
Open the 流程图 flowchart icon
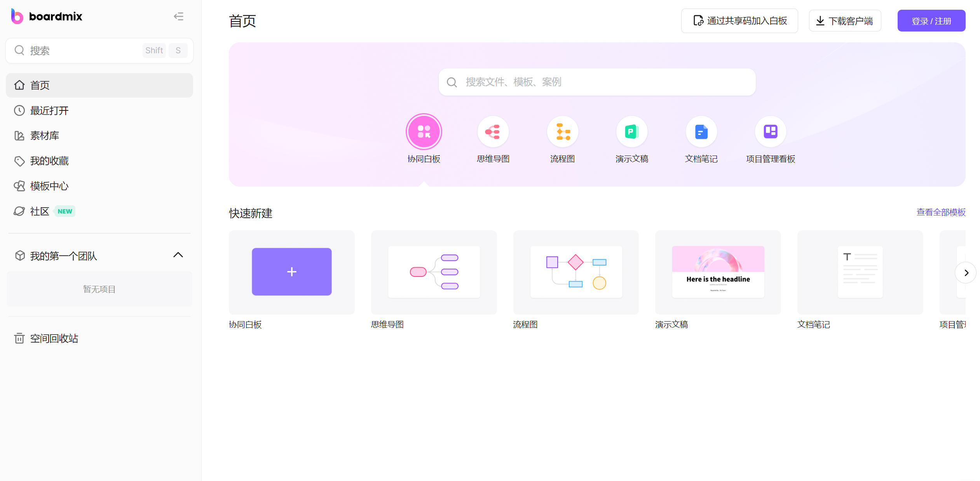[562, 132]
